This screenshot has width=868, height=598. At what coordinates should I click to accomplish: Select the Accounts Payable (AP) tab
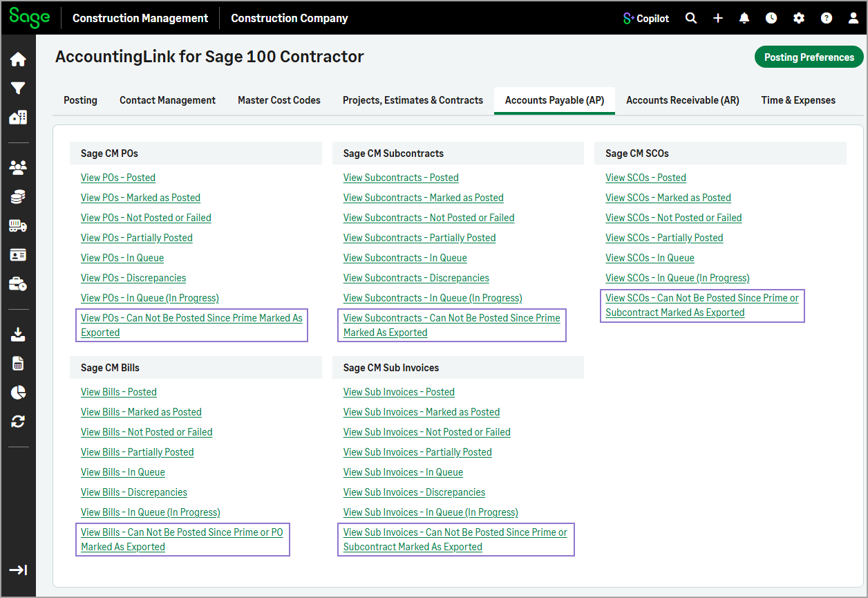(x=555, y=100)
